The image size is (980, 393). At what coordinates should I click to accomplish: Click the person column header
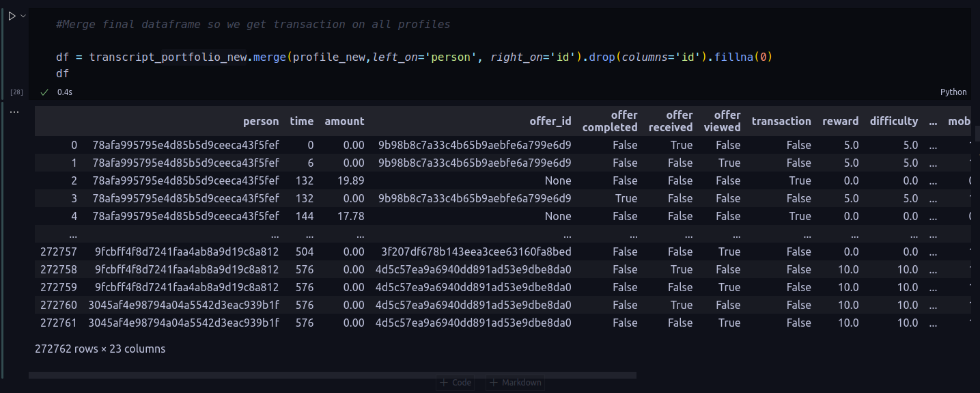[x=261, y=122]
